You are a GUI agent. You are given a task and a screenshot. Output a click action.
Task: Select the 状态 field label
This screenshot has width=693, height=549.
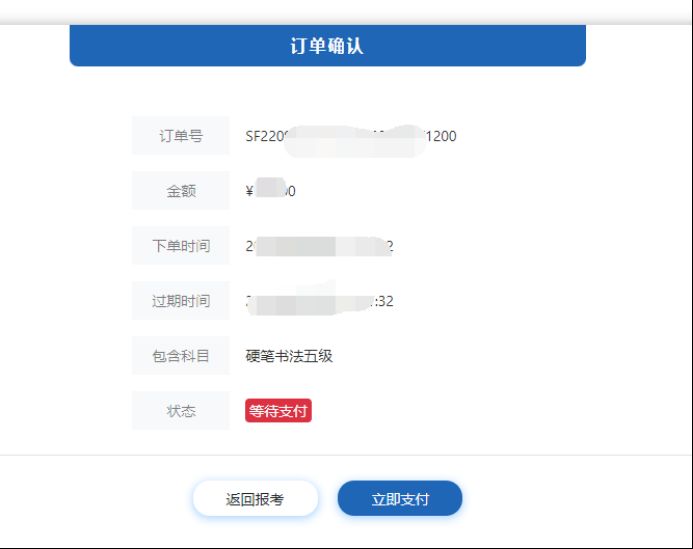pyautogui.click(x=181, y=411)
